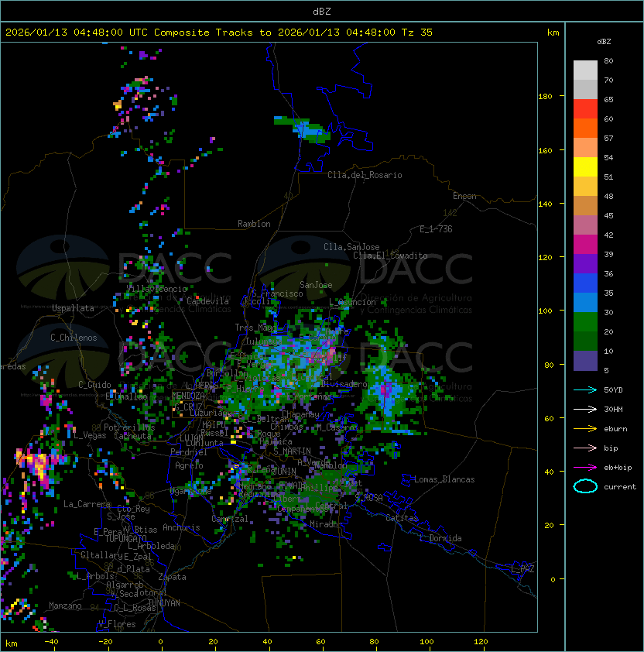
Task: Click the 'eb+bip' legend label
Action: [x=618, y=468]
